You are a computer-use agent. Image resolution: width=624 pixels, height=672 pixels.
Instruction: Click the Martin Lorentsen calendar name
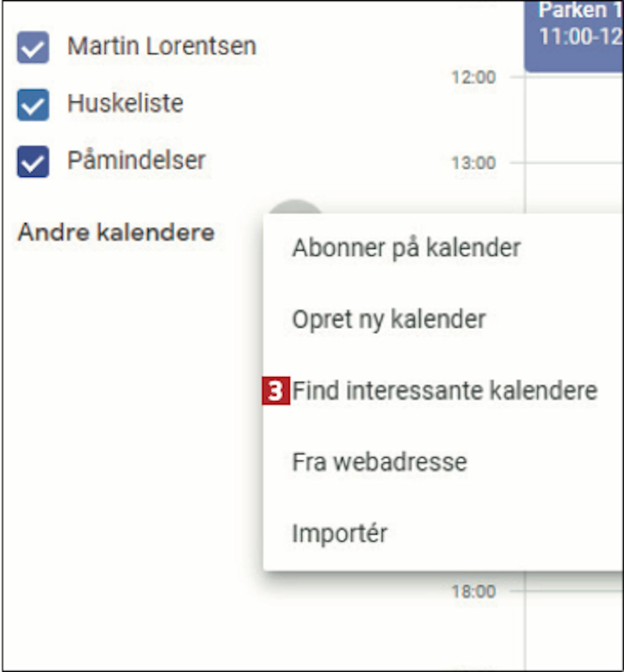(x=161, y=46)
